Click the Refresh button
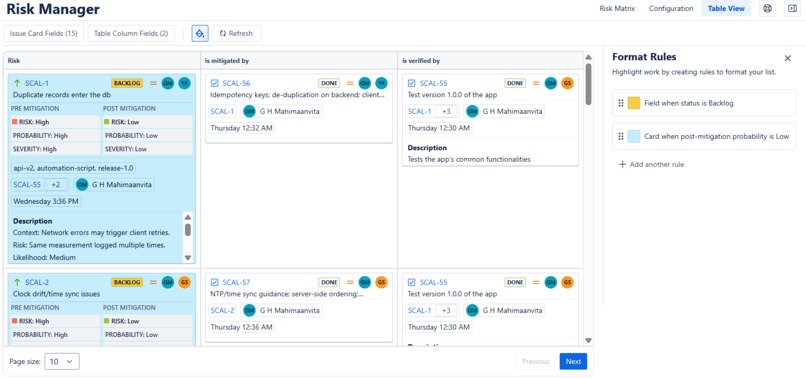806x379 pixels. tap(236, 33)
